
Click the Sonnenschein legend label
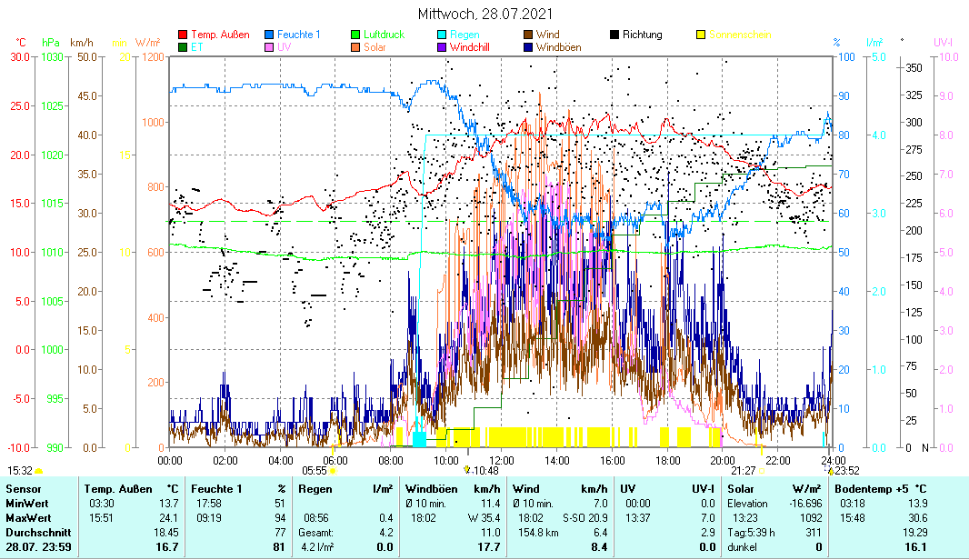click(x=740, y=35)
